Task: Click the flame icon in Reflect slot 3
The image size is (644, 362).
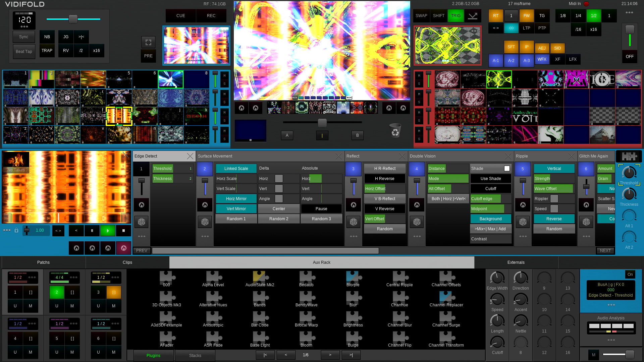Action: coord(354,205)
